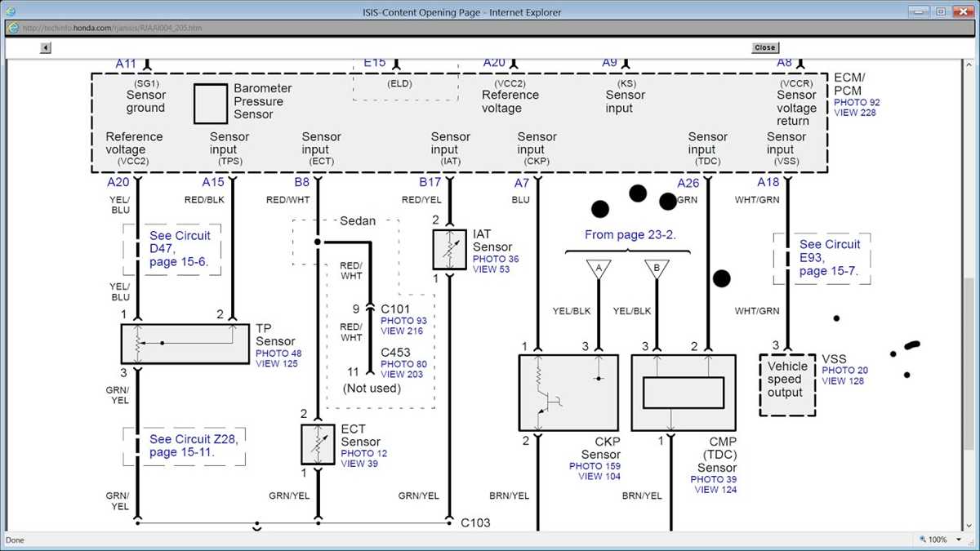Click the Close button above the diagram

765,47
